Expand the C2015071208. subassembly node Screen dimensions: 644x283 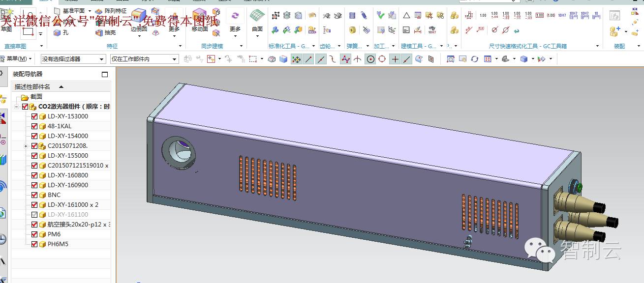(x=26, y=146)
